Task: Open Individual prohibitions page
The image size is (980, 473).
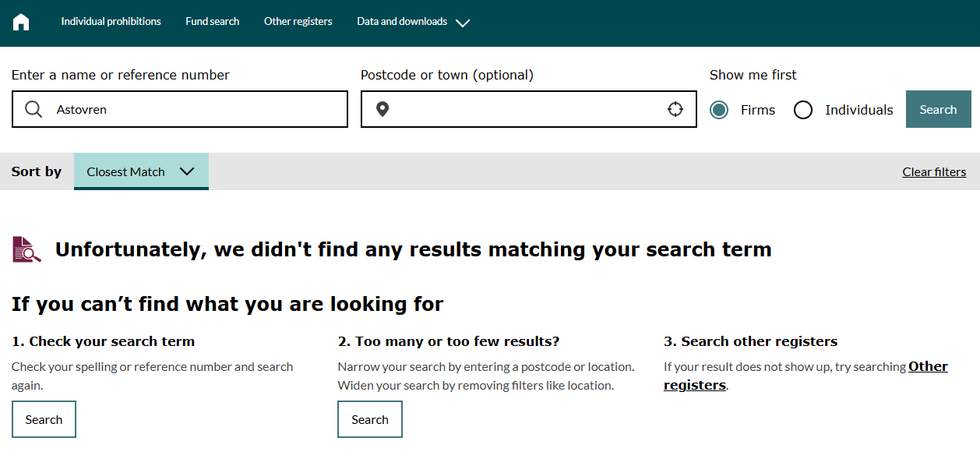Action: (111, 22)
